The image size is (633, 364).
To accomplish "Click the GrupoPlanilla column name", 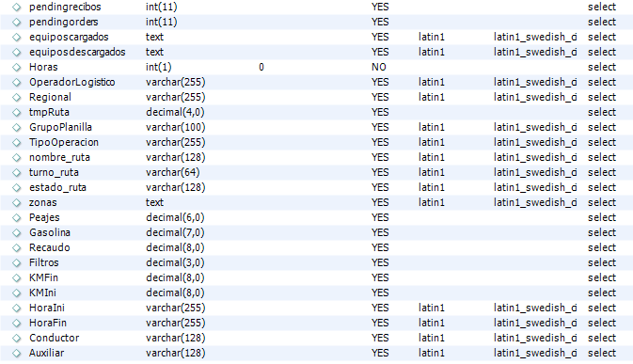I will pos(60,128).
